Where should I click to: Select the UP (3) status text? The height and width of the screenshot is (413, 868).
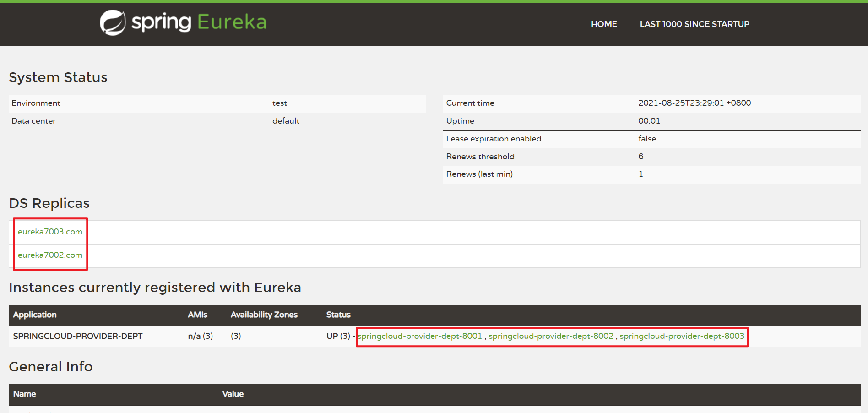[338, 336]
